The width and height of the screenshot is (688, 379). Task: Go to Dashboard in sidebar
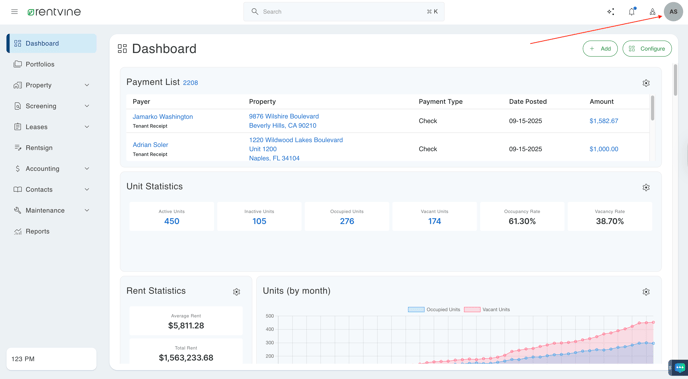51,43
